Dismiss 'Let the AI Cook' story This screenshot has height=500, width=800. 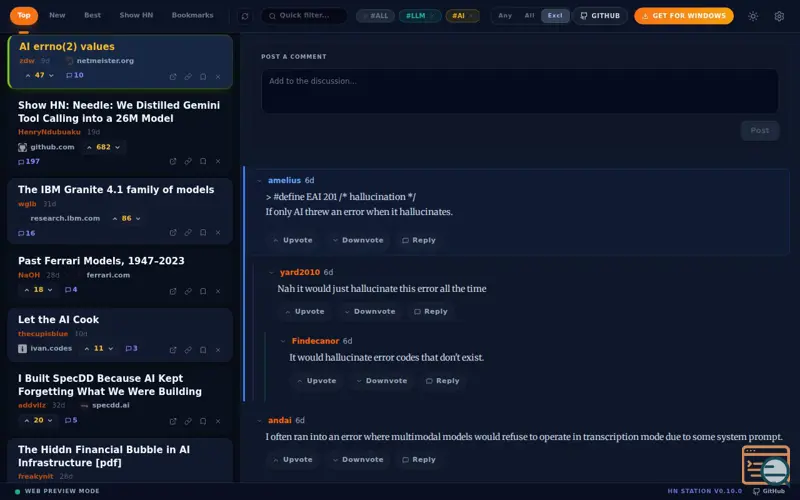(218, 350)
